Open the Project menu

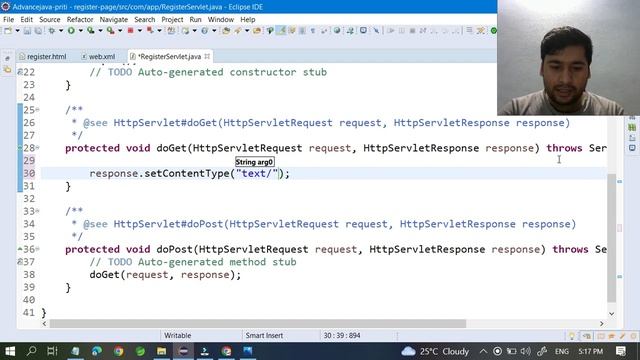click(172, 20)
